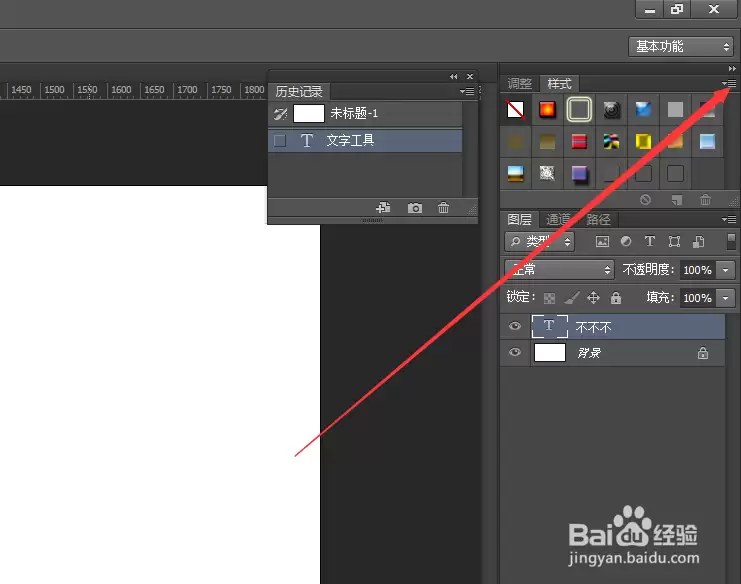Switch to the 调整 tab

[x=520, y=84]
